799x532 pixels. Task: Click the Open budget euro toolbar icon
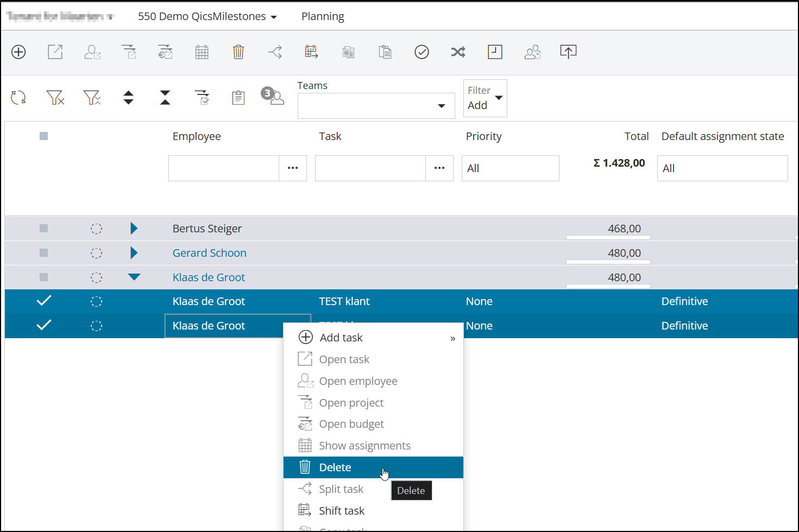pyautogui.click(x=165, y=52)
